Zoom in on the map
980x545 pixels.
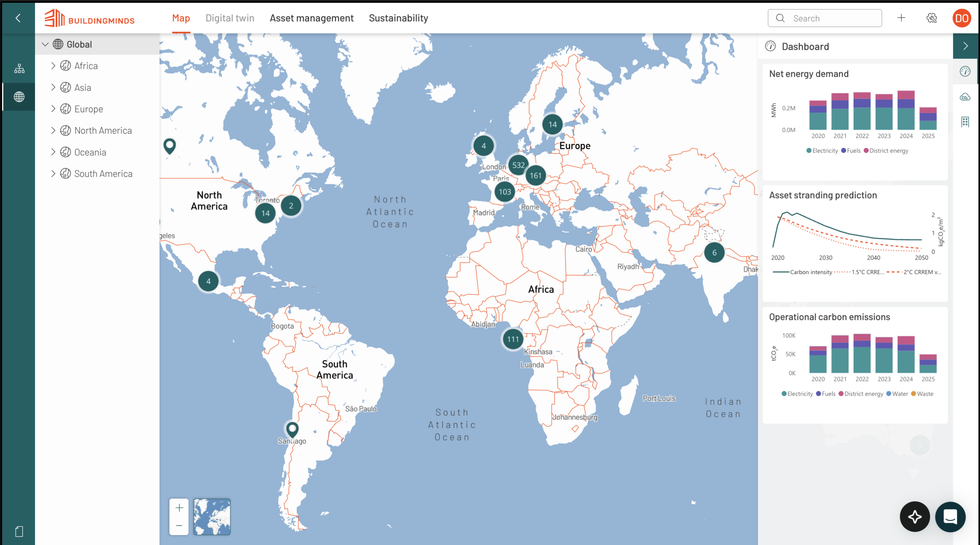click(179, 508)
